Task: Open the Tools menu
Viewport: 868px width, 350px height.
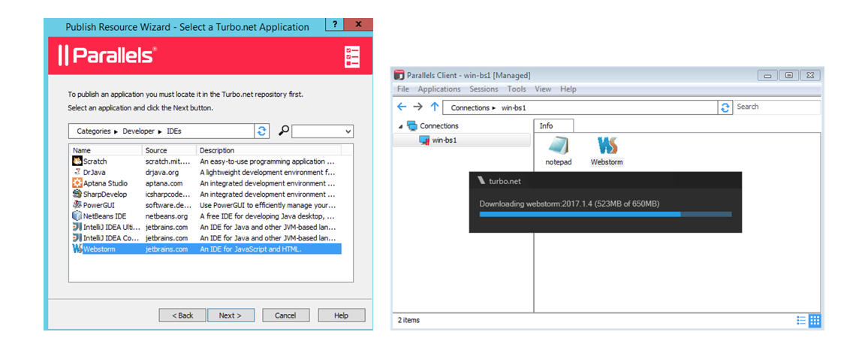Action: click(517, 89)
